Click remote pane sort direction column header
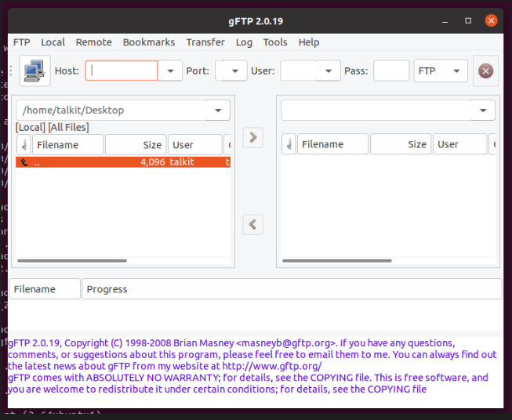The image size is (512, 420). tap(289, 144)
